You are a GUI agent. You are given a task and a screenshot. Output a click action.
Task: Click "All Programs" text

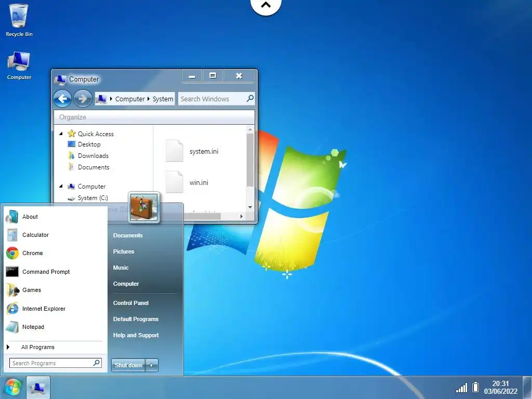[x=37, y=347]
